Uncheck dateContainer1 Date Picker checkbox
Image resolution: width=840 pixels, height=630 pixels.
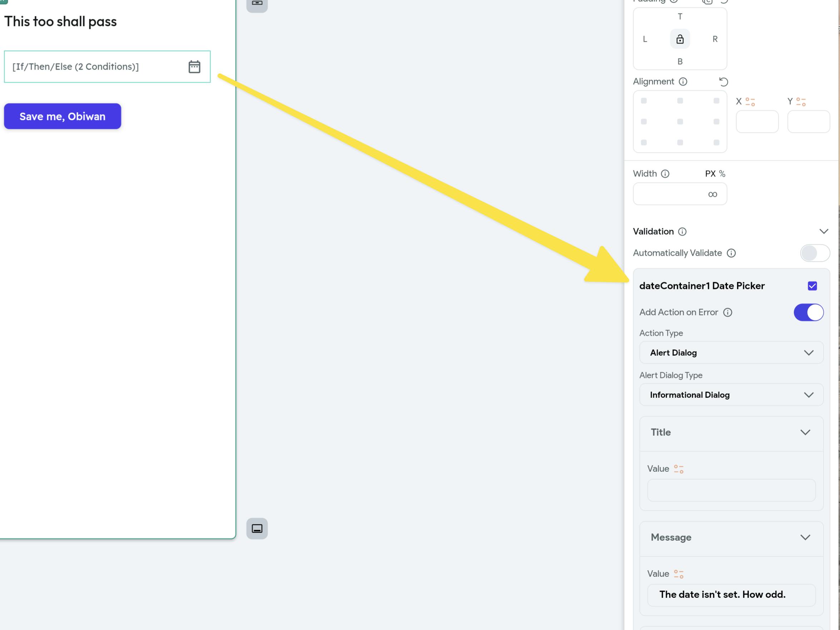coord(812,286)
